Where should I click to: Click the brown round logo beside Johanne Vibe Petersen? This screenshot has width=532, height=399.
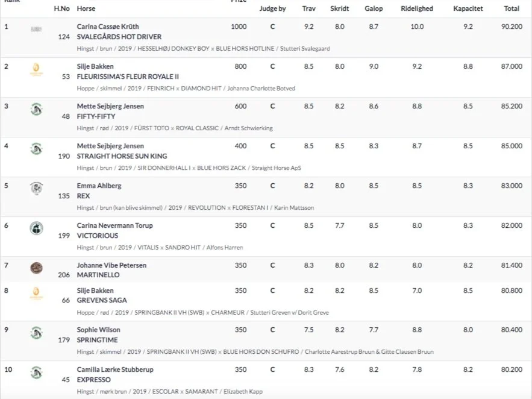coord(36,268)
